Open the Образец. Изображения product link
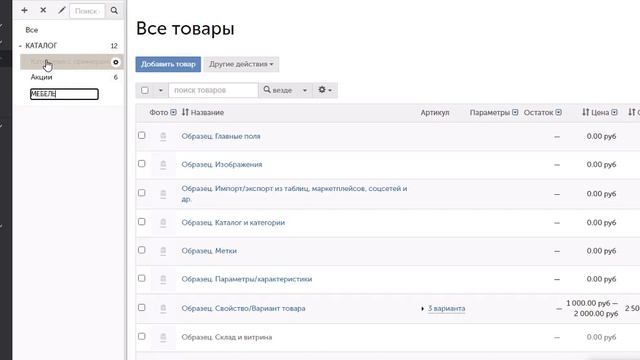This screenshot has width=640, height=360. [x=222, y=164]
